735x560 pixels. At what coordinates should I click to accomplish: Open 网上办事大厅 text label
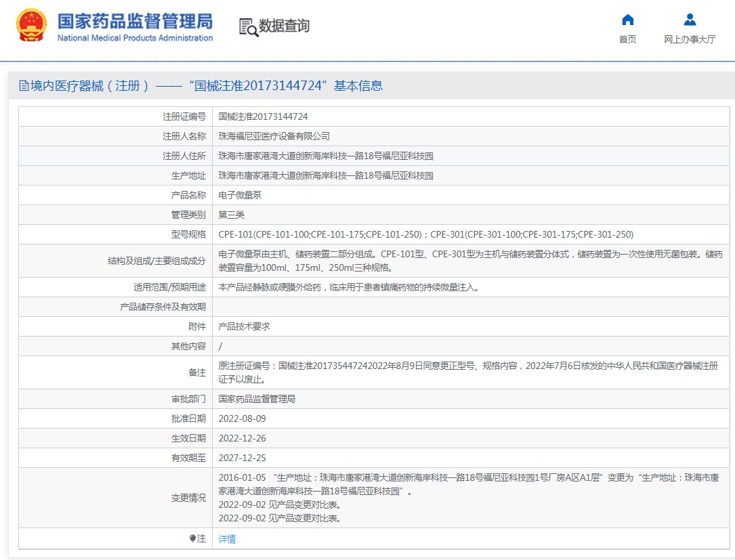click(690, 39)
